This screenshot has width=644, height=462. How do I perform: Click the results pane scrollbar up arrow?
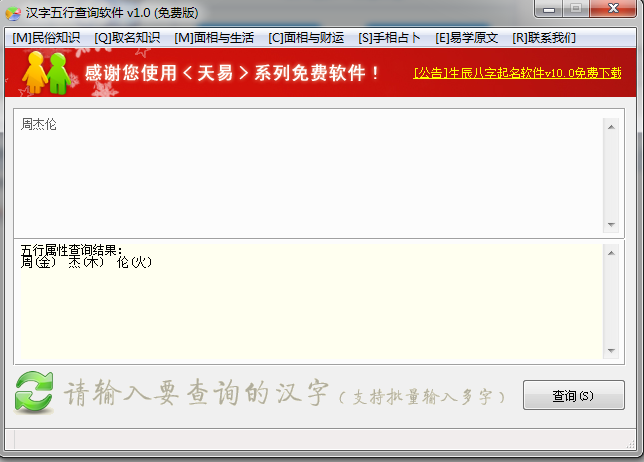[x=611, y=253]
